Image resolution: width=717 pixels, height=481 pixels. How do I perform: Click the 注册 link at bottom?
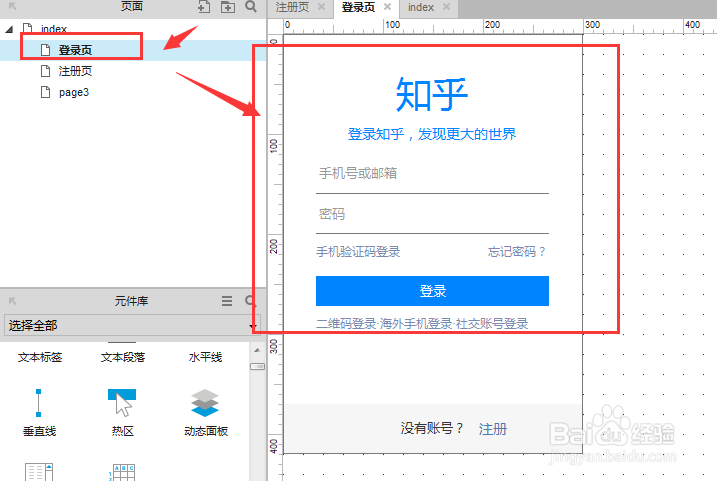point(492,429)
